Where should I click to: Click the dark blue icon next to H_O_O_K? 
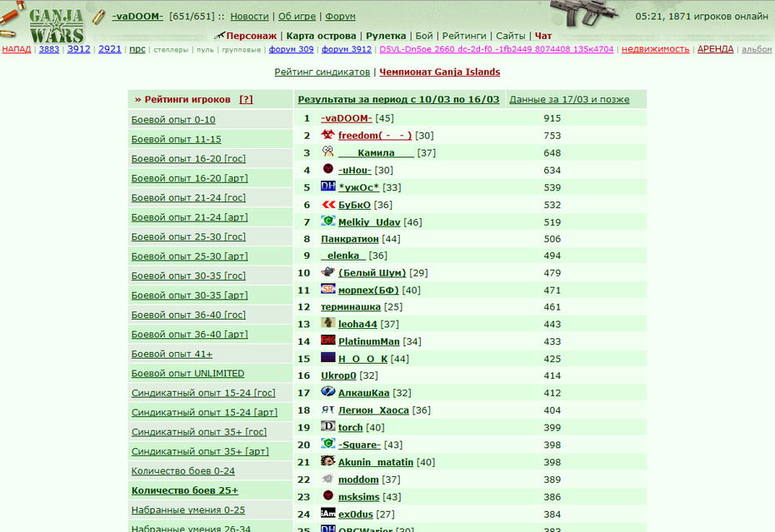click(x=327, y=358)
